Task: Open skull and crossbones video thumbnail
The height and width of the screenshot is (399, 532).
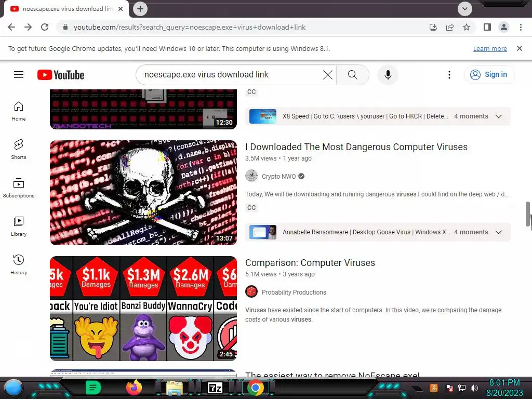Action: pos(143,193)
